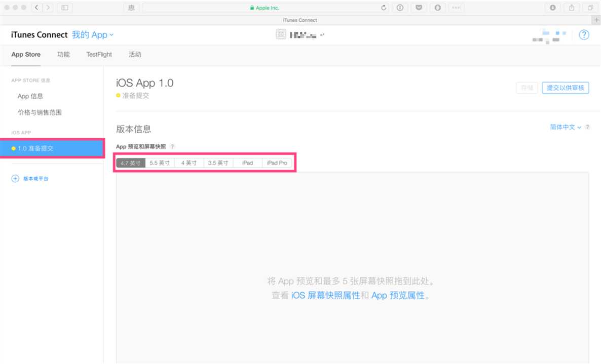Expand the app name dropdown in header
The width and height of the screenshot is (601, 364).
click(x=322, y=35)
